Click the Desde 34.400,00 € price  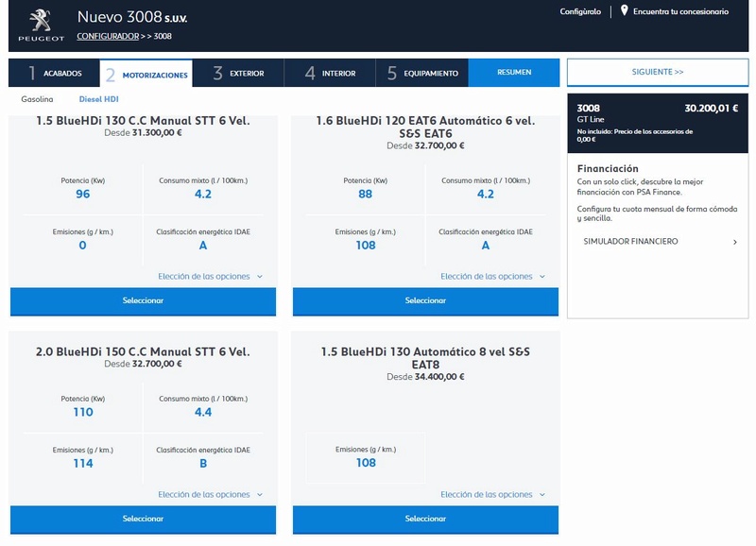pyautogui.click(x=426, y=377)
